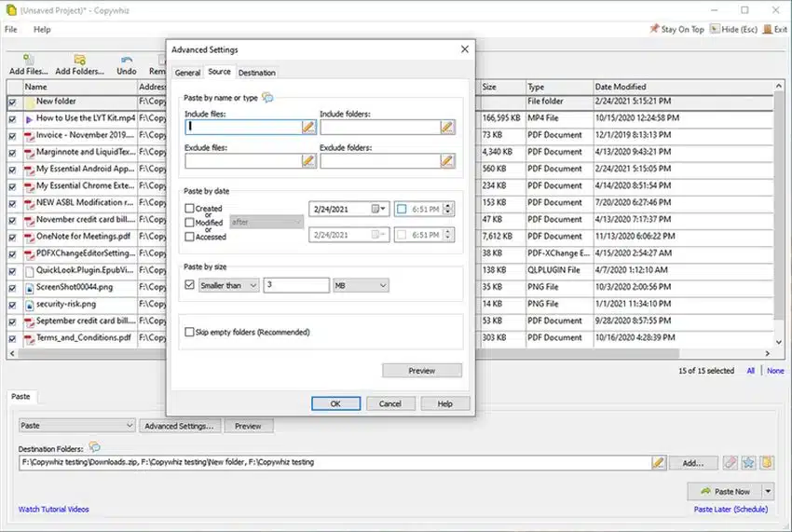Click the Hide (Esc) icon

coord(715,29)
